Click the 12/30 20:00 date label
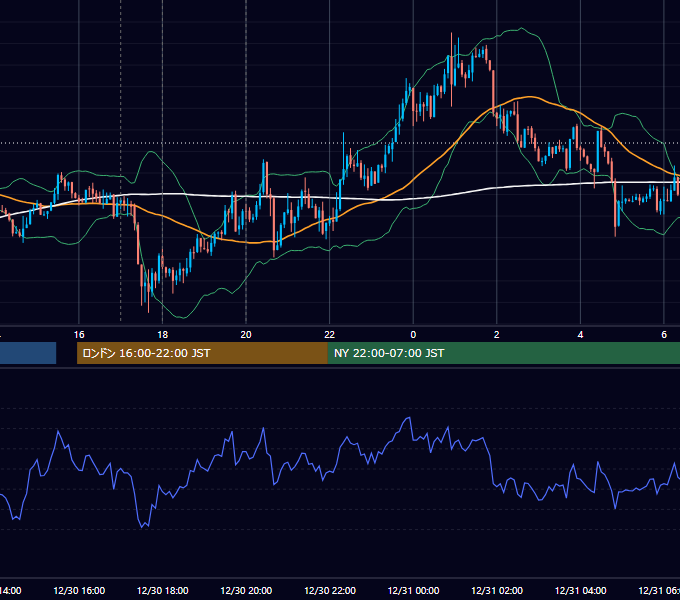The height and width of the screenshot is (600, 680). (x=246, y=591)
